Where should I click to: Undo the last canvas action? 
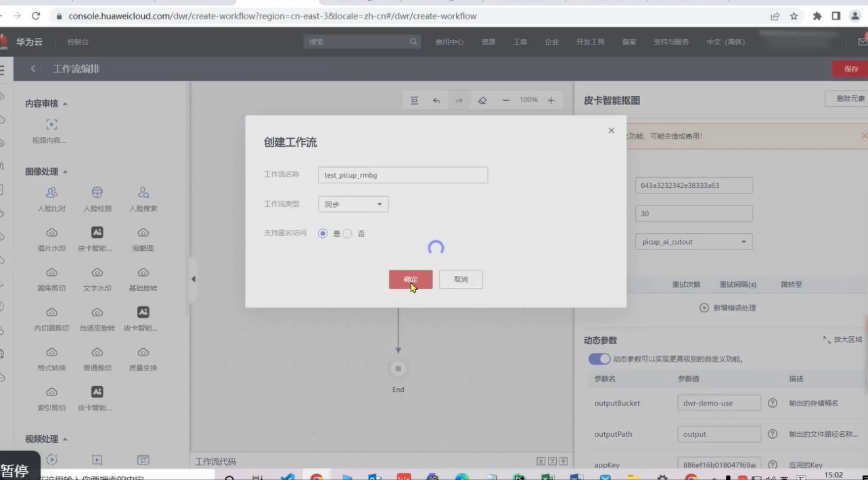tap(436, 100)
